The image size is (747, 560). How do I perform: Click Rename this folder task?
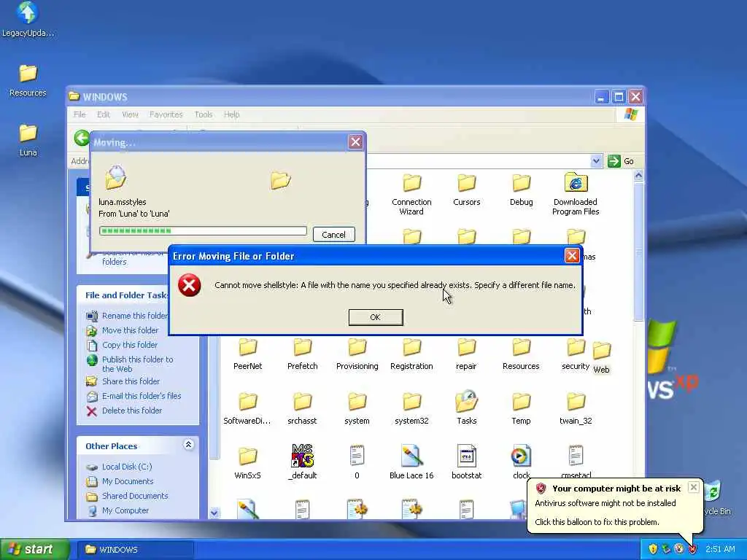click(x=127, y=316)
